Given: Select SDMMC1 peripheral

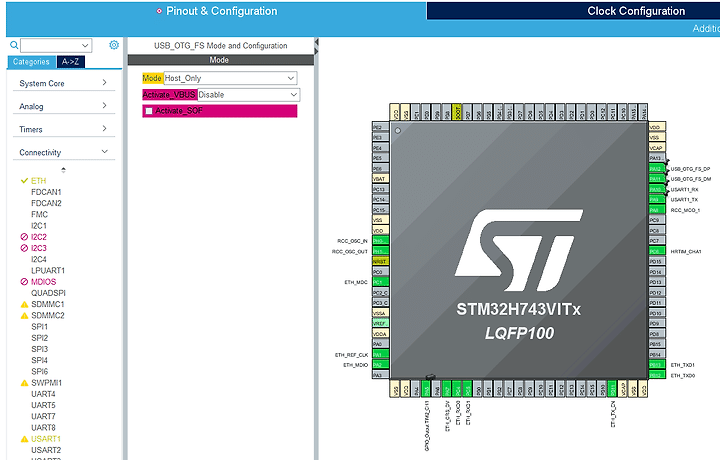Looking at the screenshot, I should [x=48, y=304].
